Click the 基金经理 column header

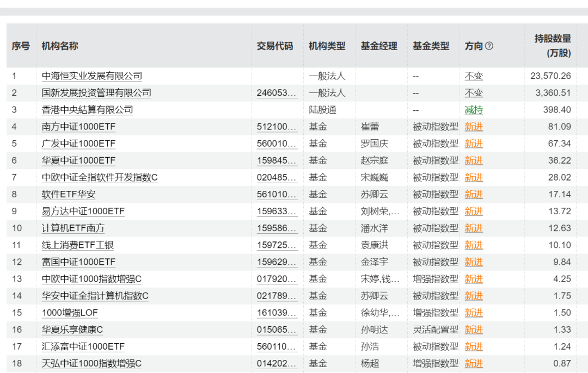coord(379,46)
